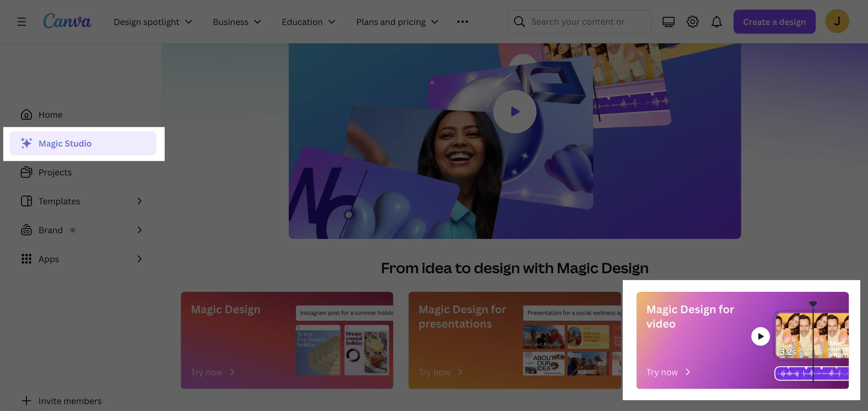868x411 pixels.
Task: Open the Design spotlight dropdown
Action: click(153, 22)
